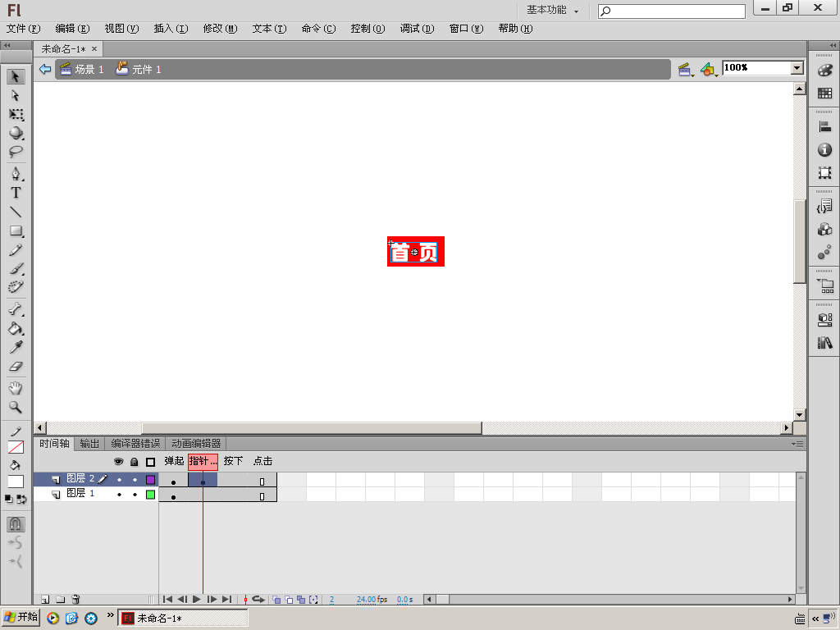Select the Subselection tool
The width and height of the screenshot is (840, 630).
[x=16, y=96]
